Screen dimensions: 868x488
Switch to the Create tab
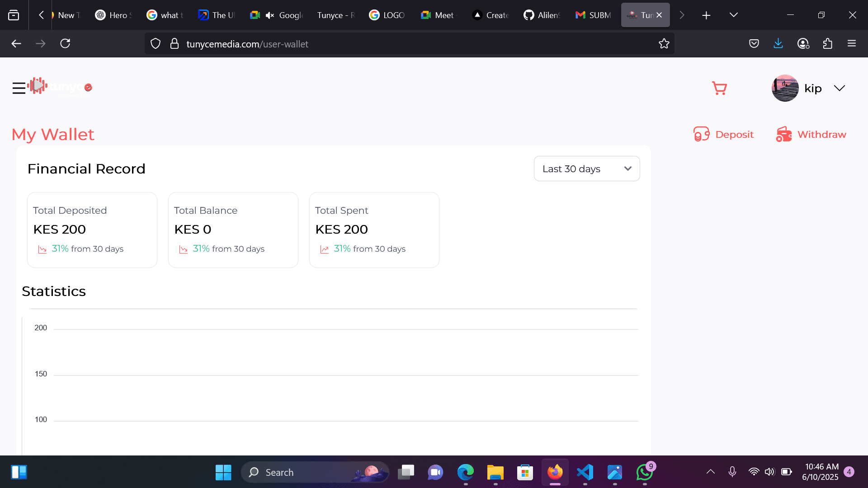click(x=490, y=15)
